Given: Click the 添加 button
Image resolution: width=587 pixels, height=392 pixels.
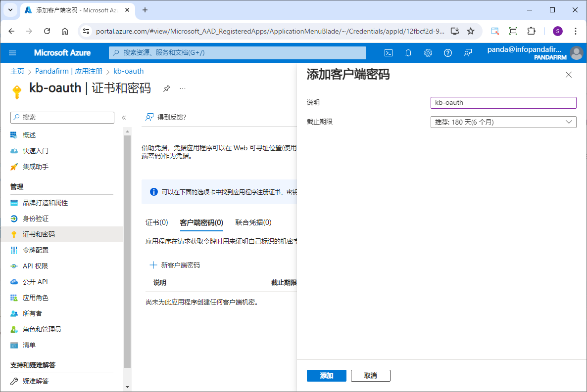Looking at the screenshot, I should 326,376.
